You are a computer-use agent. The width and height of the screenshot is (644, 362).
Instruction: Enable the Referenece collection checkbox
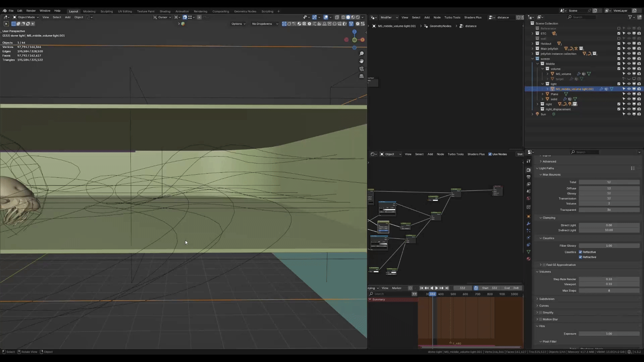coord(619,28)
